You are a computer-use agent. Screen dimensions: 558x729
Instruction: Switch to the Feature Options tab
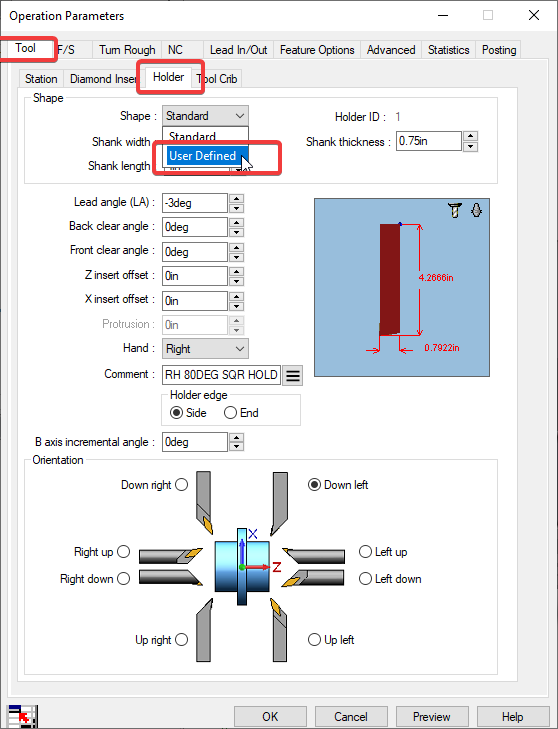click(317, 50)
